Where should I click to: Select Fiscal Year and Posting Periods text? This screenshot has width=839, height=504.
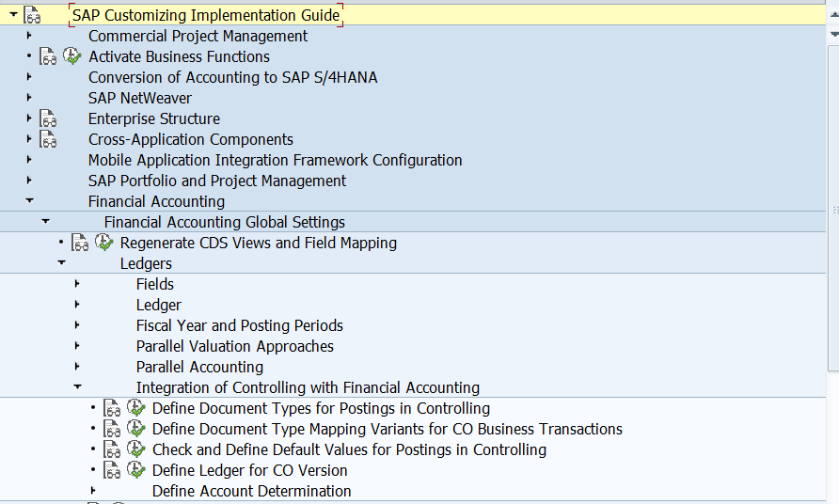pyautogui.click(x=240, y=326)
